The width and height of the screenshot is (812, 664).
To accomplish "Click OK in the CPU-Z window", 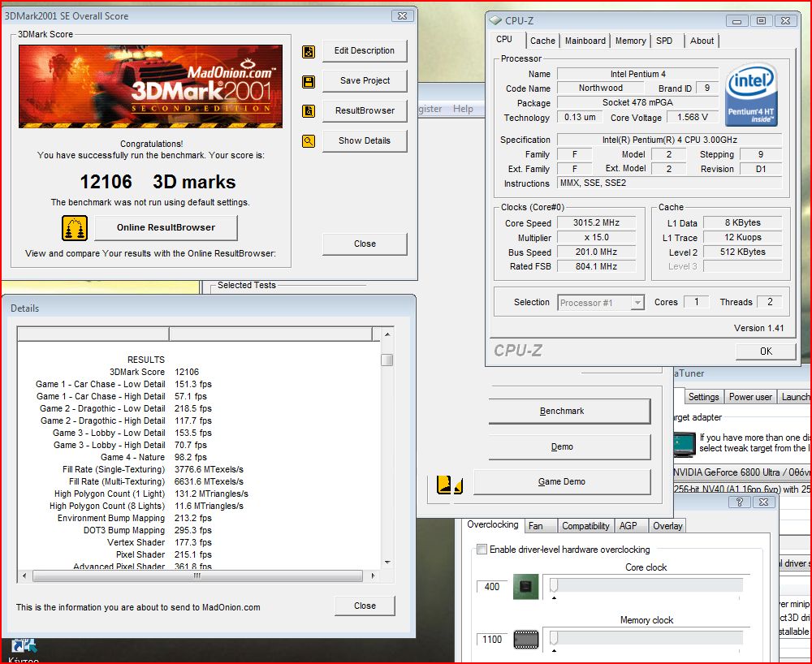I will (766, 351).
